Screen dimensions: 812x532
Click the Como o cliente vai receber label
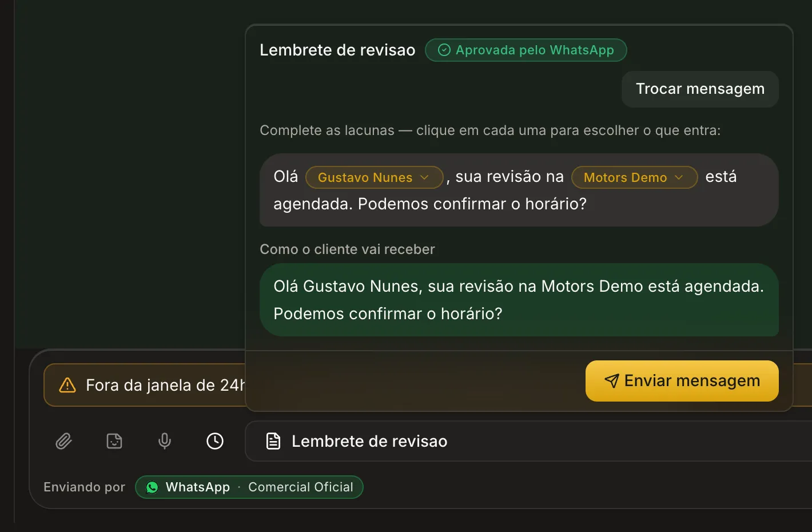347,249
